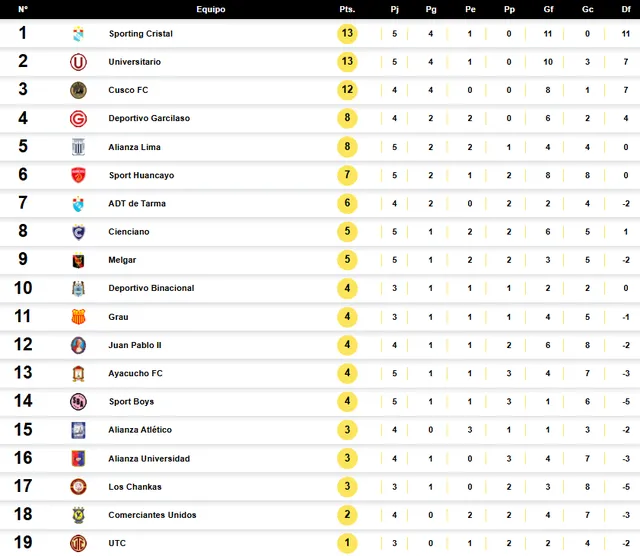Select the Melgar crest icon
The height and width of the screenshot is (556, 640).
(x=78, y=260)
